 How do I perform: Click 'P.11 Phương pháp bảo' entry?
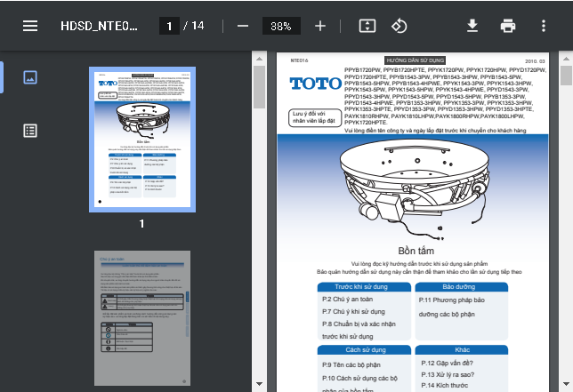point(452,300)
